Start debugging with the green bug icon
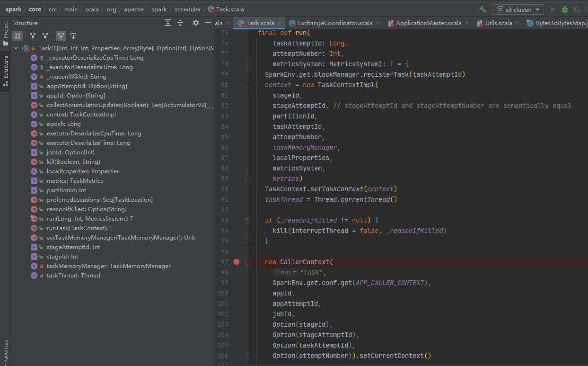 click(565, 9)
